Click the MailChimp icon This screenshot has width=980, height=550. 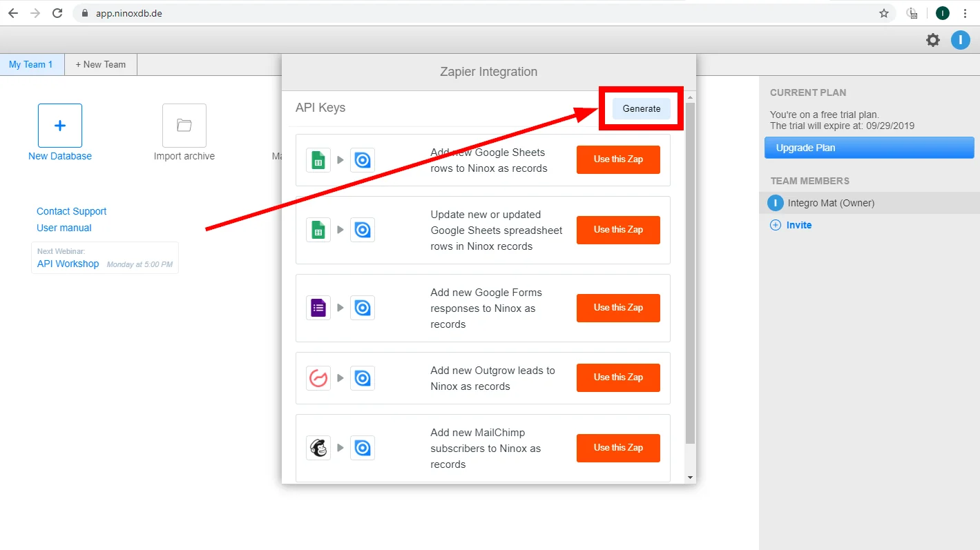point(318,448)
